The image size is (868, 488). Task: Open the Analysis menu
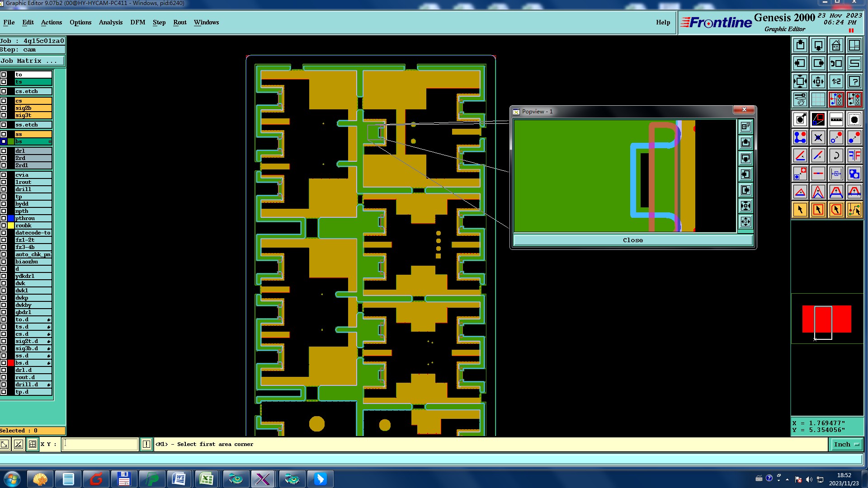(110, 22)
